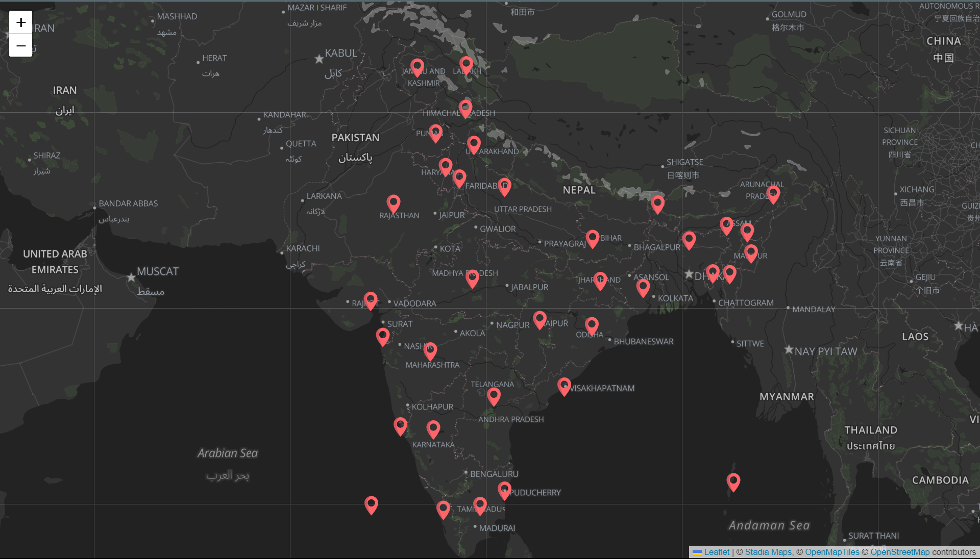Select the Himachal Pradesh marker
This screenshot has width=980, height=559.
(465, 108)
